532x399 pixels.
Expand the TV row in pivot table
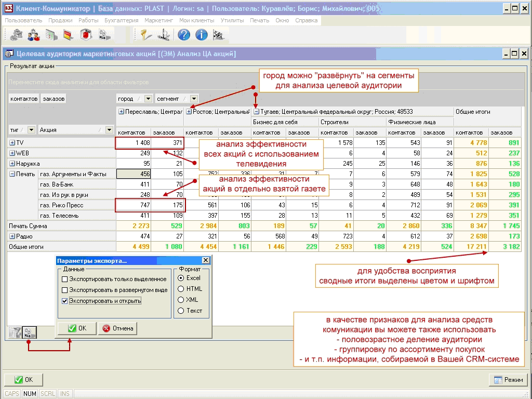12,142
